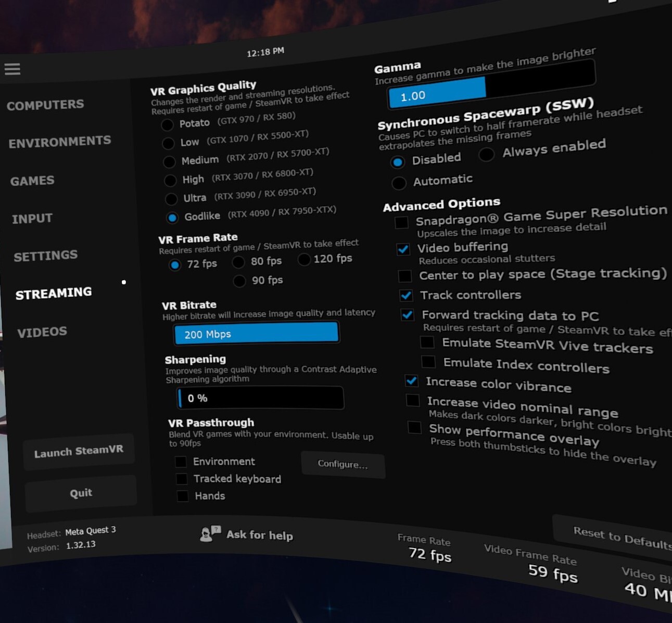Click the 59 fps Video Frame Rate readout
This screenshot has width=672, height=623.
point(553,573)
